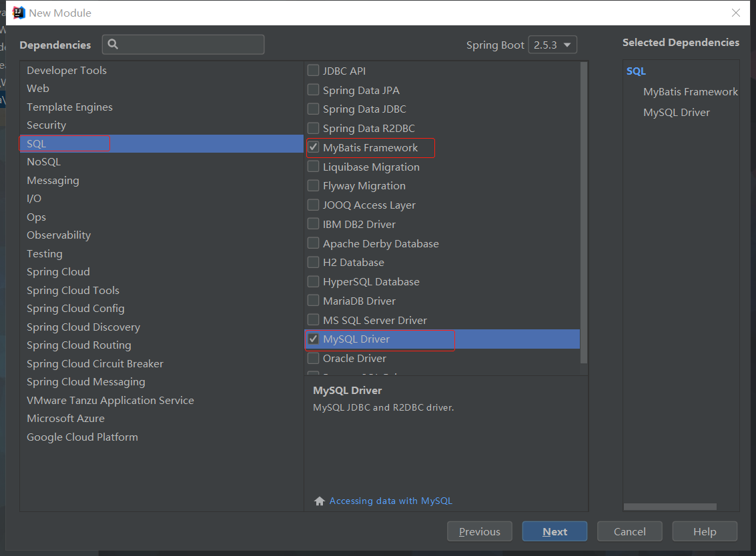This screenshot has height=556, width=756.
Task: Select MySQL Driver in Selected Dependencies
Action: click(x=677, y=112)
